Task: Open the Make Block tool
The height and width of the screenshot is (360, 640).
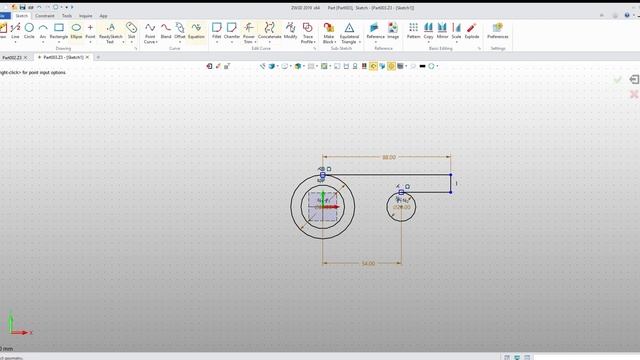Action: pos(329,33)
